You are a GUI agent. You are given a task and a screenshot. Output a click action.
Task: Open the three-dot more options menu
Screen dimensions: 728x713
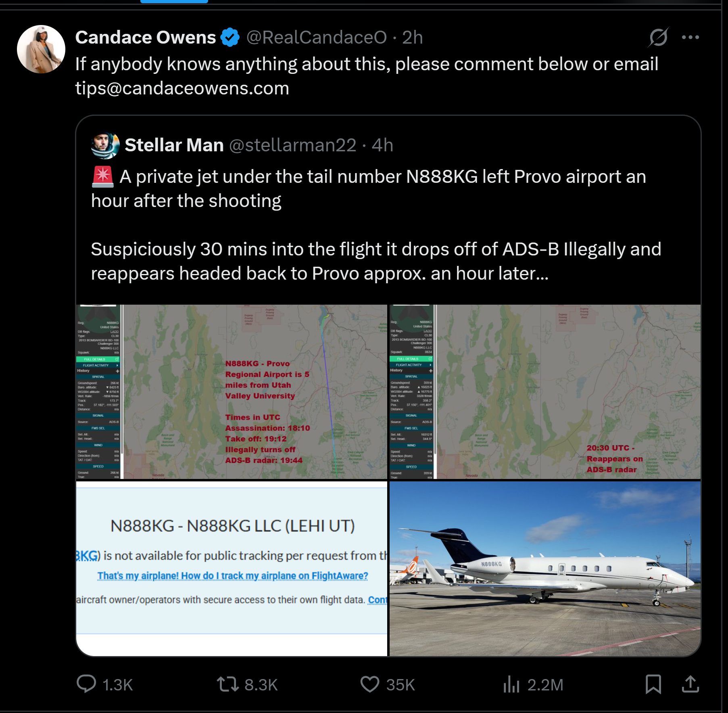690,38
